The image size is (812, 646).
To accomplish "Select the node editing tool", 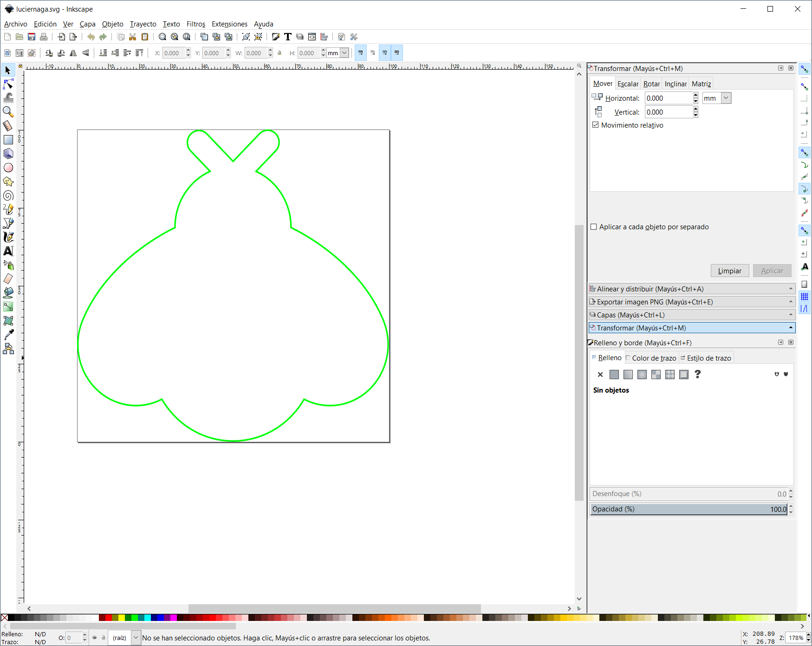I will click(8, 84).
